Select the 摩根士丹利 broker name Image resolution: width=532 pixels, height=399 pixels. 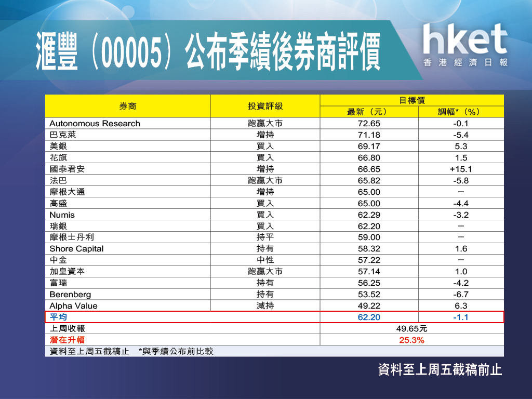pyautogui.click(x=72, y=237)
